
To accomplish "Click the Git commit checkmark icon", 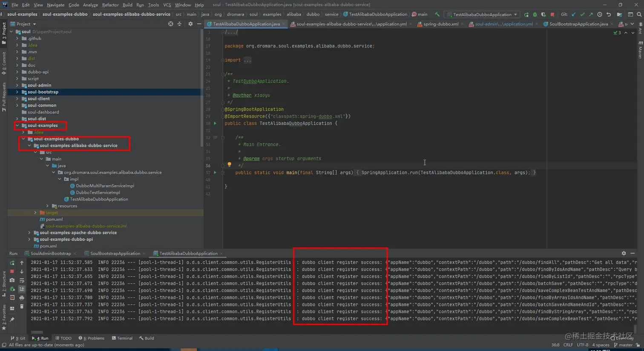I will [x=582, y=14].
